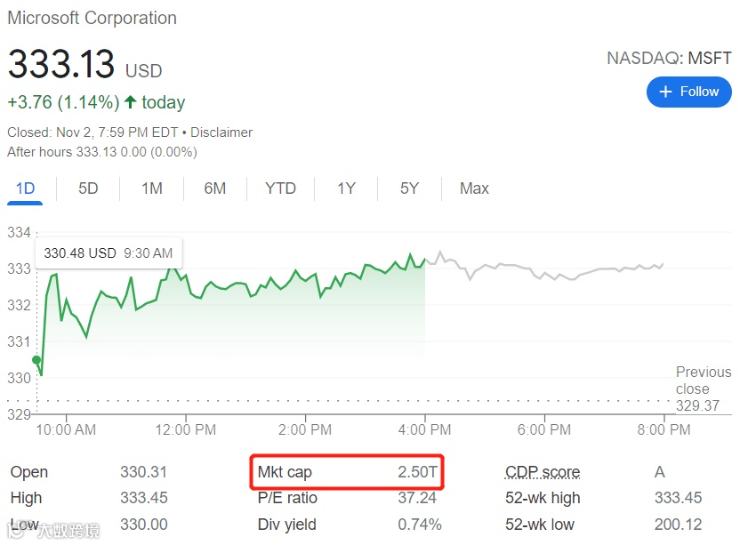Screen dimensions: 756x545
Task: Click the 0.74% dividend yield value
Action: [420, 525]
